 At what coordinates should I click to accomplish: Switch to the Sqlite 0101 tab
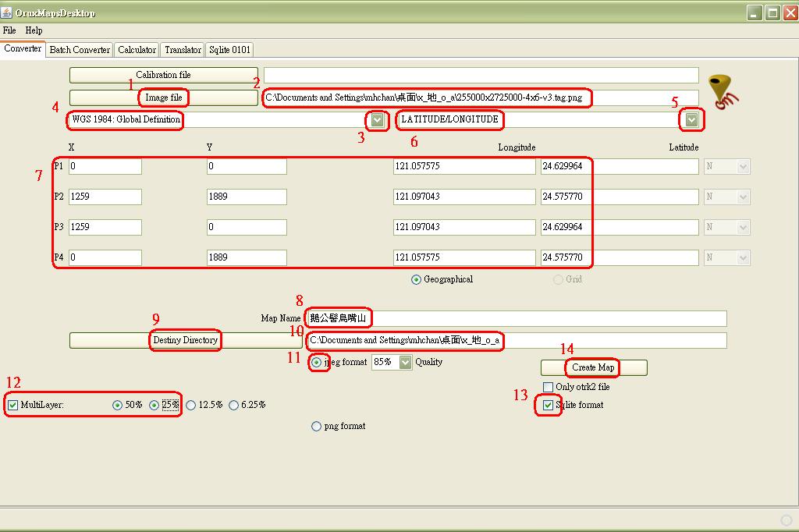tap(229, 49)
